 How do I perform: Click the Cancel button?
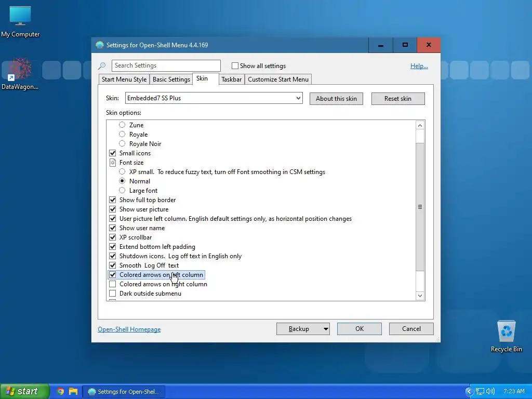pos(411,329)
